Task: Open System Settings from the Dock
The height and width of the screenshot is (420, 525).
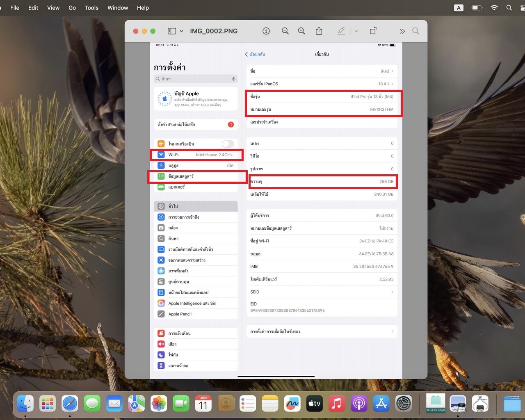Action: [x=404, y=404]
